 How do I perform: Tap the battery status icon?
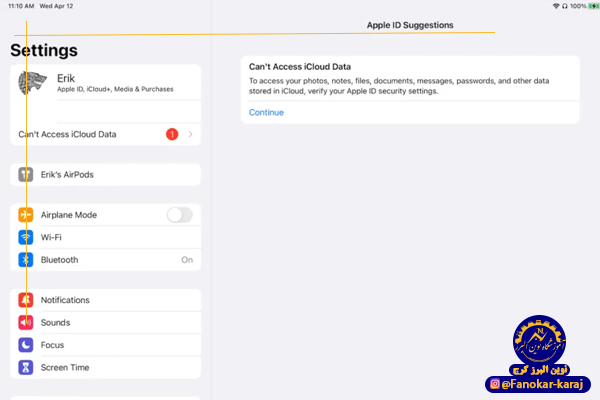(x=593, y=6)
